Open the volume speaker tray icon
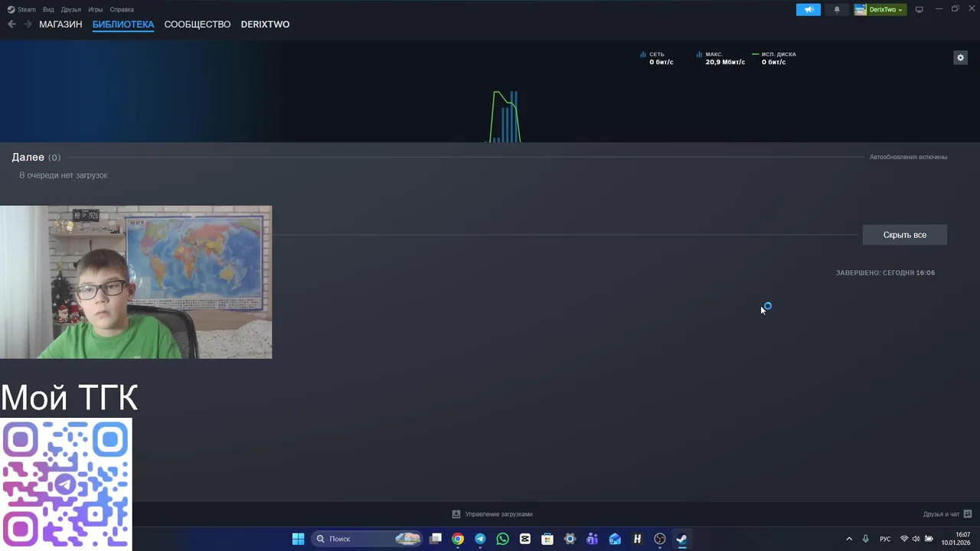The width and height of the screenshot is (980, 551). point(916,539)
